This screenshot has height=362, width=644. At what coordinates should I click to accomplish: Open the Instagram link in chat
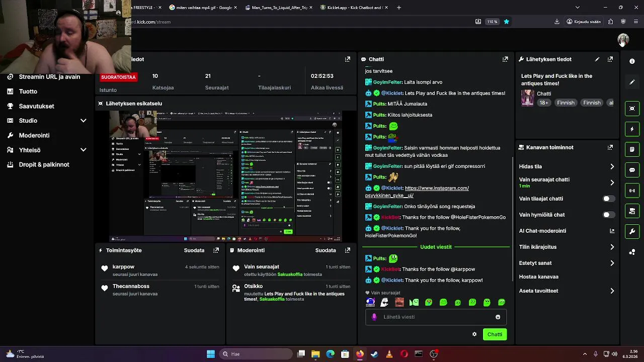tap(417, 192)
